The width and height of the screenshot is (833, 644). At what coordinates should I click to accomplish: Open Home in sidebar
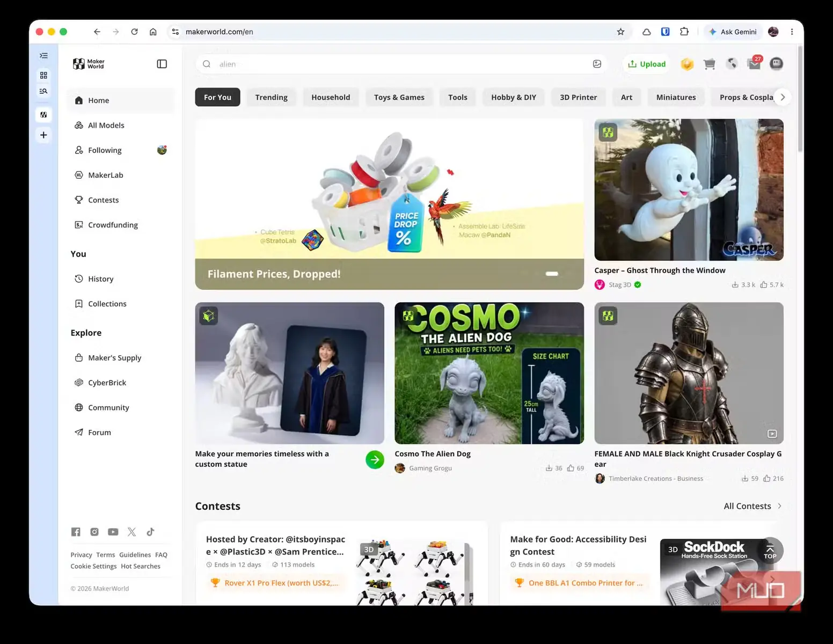point(121,100)
